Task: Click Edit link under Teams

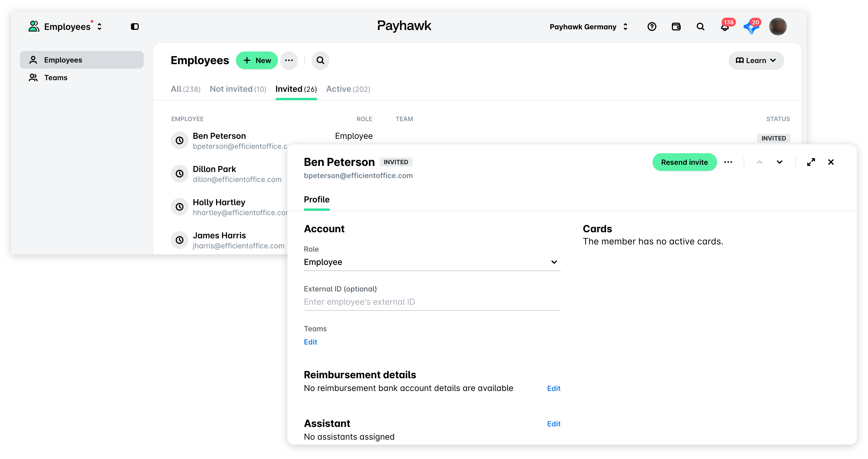Action: coord(310,342)
